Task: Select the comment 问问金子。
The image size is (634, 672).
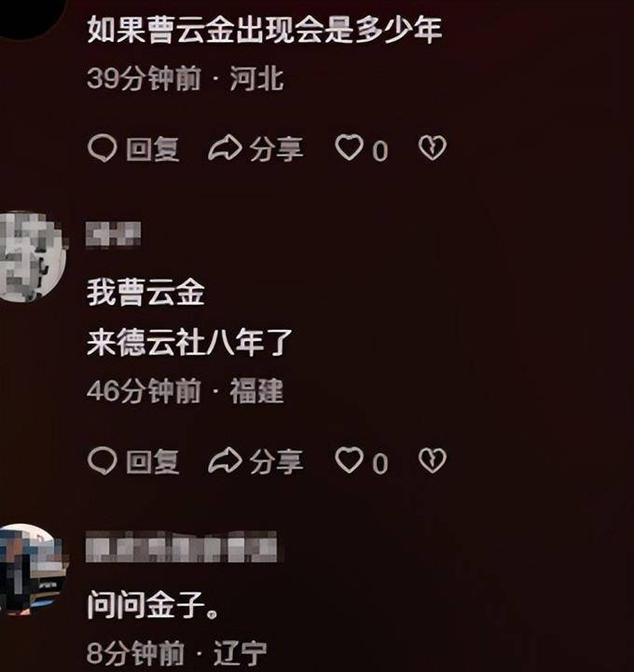Action: tap(153, 604)
